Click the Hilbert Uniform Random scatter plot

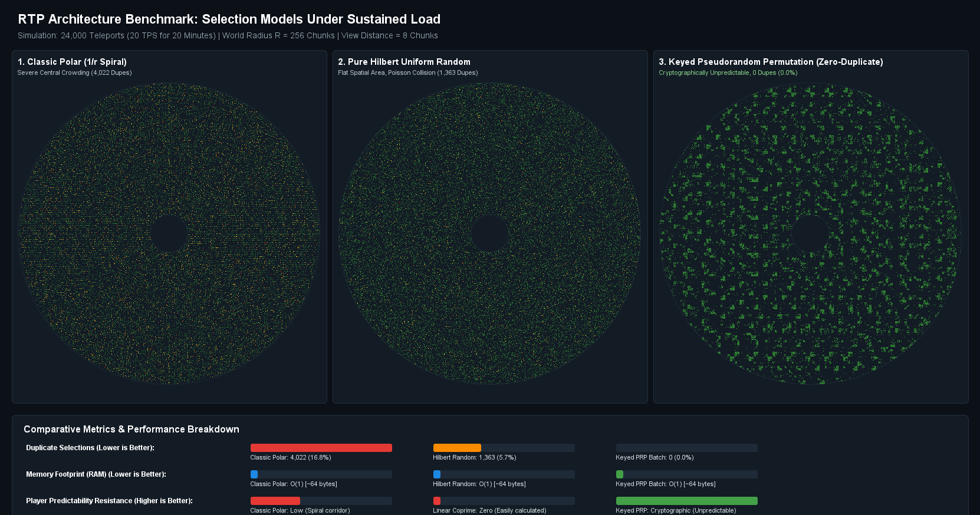pos(490,233)
